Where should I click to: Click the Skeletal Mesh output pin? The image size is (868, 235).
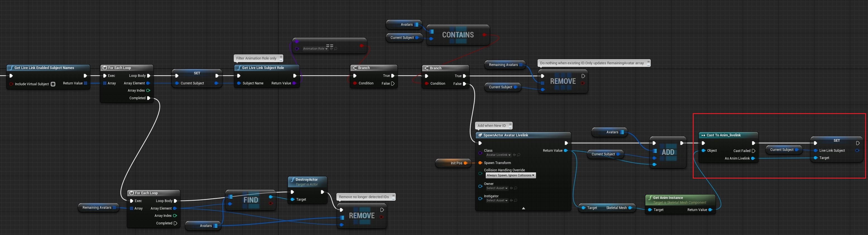click(630, 208)
